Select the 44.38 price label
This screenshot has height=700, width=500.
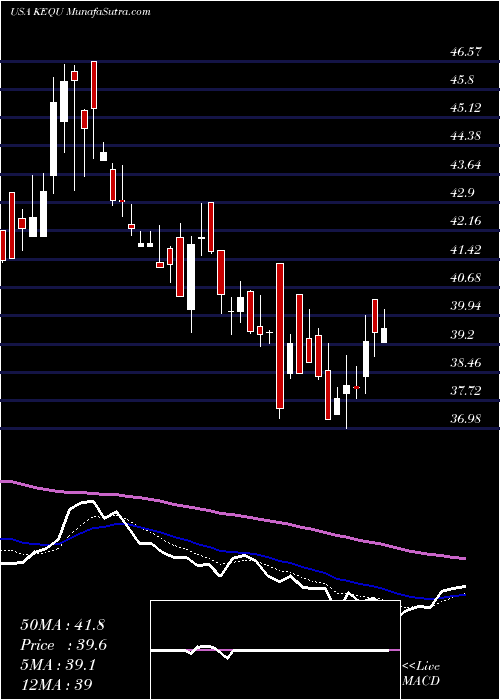point(465,136)
